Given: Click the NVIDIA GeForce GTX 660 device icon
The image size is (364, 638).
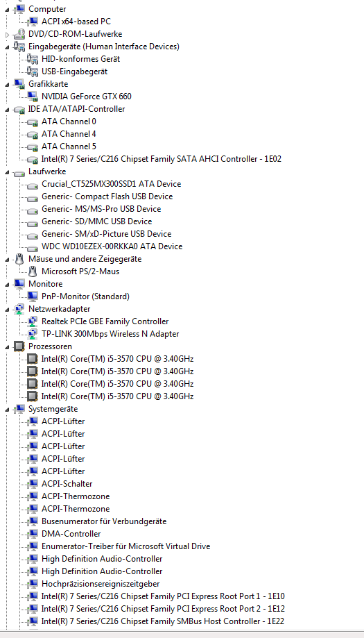Looking at the screenshot, I should [x=33, y=96].
